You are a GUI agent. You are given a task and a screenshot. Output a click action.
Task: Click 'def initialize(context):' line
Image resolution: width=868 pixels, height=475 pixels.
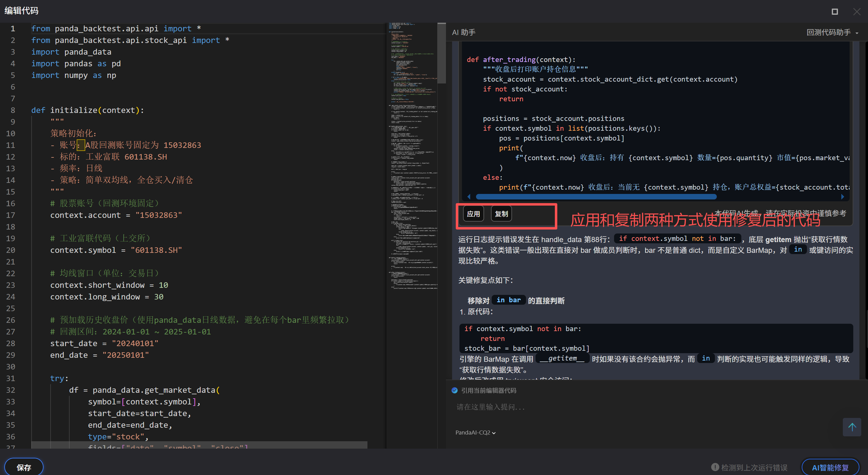(x=88, y=110)
